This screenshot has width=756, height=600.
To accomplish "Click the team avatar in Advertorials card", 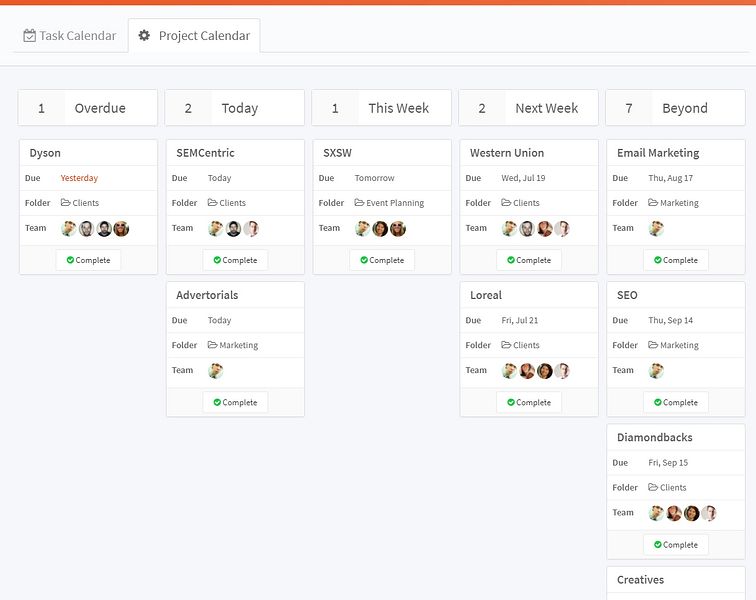I will [216, 371].
